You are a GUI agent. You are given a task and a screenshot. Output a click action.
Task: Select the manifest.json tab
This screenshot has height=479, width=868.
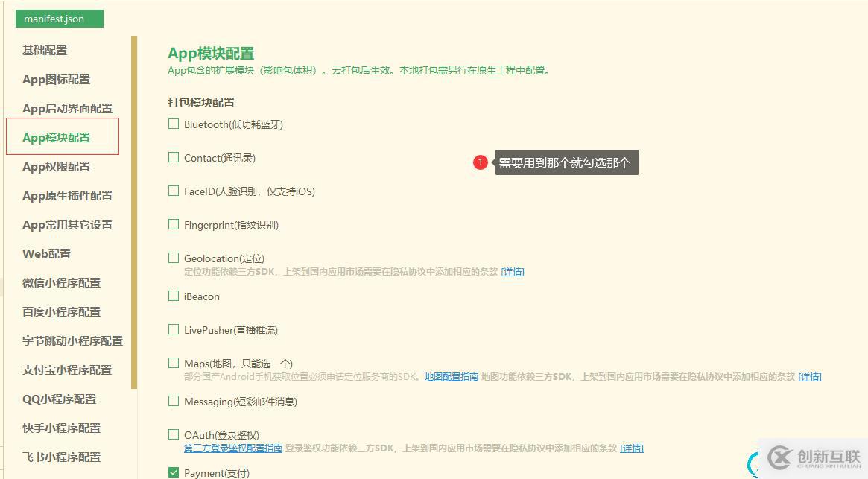pos(59,19)
